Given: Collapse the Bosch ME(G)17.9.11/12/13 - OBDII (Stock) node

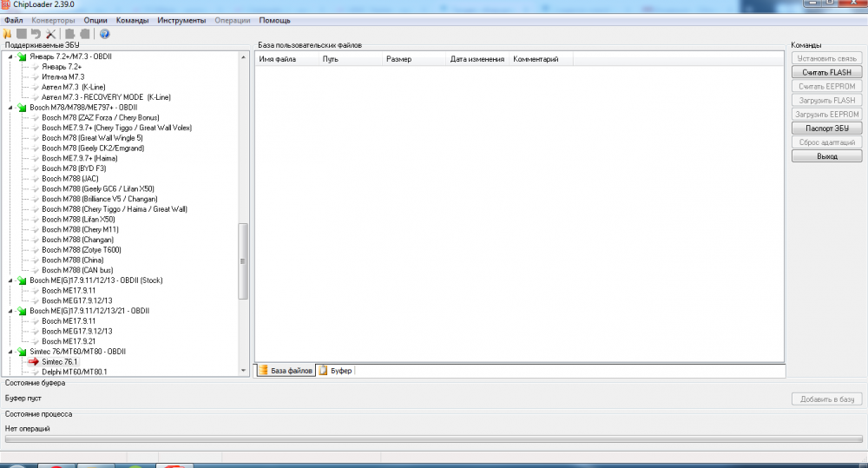Looking at the screenshot, I should point(11,280).
